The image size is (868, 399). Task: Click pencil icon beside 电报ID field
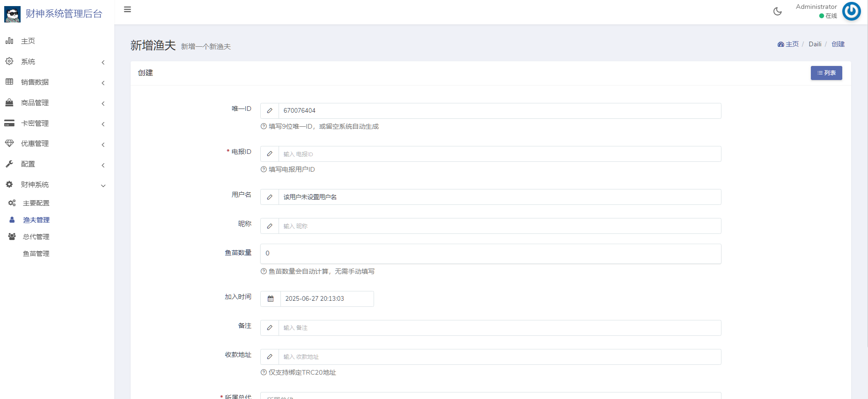click(270, 154)
